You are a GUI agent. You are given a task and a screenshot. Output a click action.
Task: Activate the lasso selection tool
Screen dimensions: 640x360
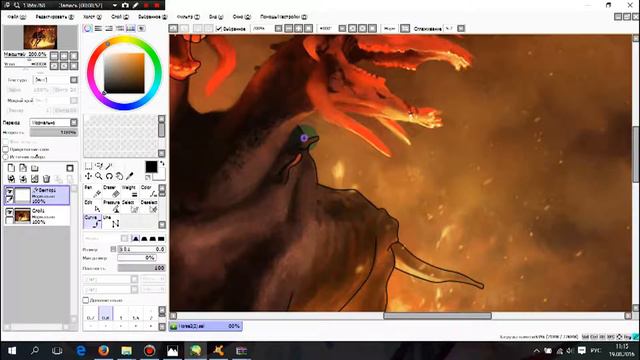click(x=99, y=166)
